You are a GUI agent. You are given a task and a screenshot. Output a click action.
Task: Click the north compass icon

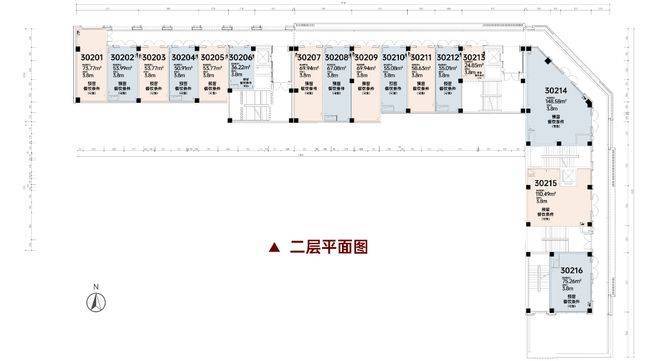tap(96, 302)
